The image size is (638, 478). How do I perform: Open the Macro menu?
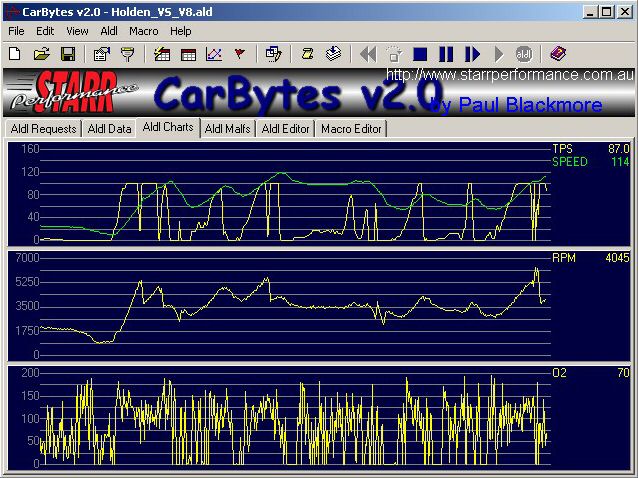pyautogui.click(x=144, y=31)
